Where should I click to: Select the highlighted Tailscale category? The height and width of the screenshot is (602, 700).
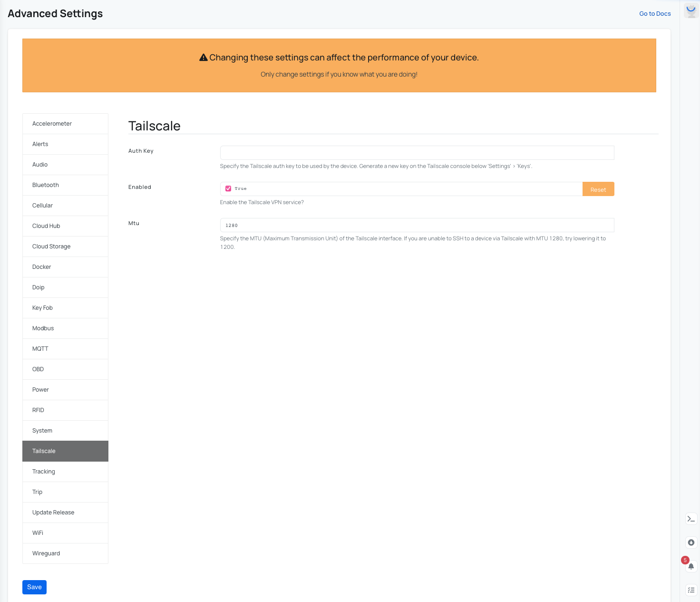[65, 451]
